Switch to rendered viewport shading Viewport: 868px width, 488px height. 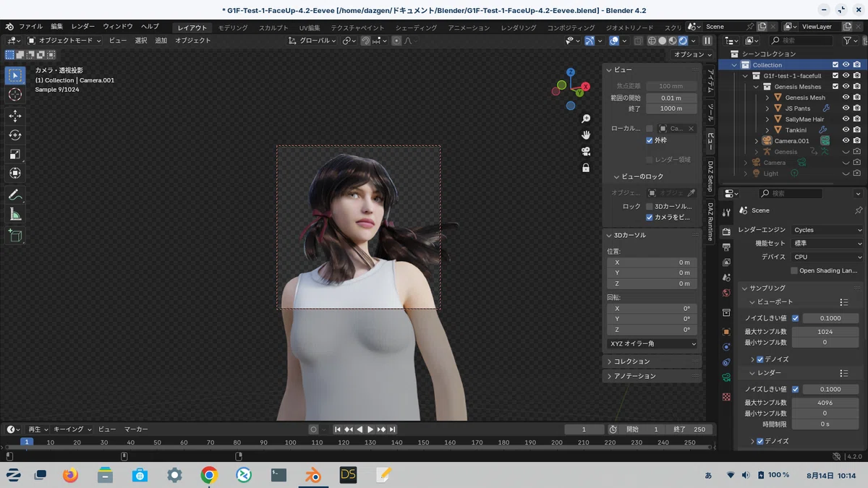[x=684, y=40]
